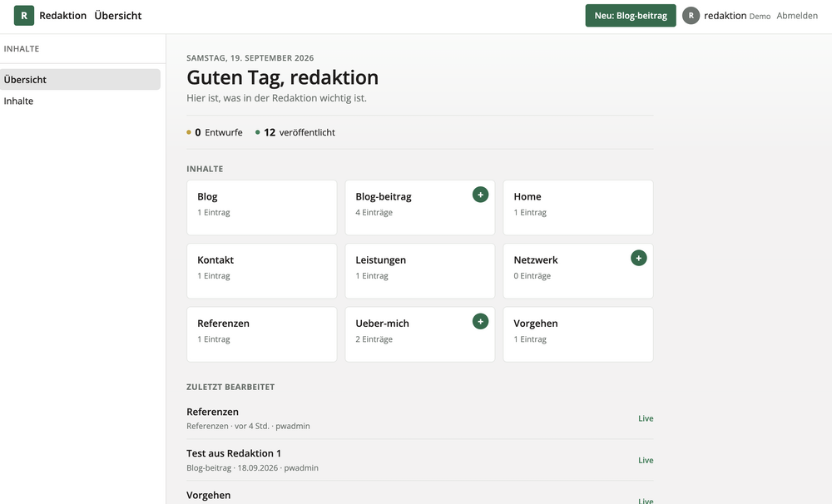832x504 pixels.
Task: Click the redaktion username text
Action: click(x=725, y=16)
